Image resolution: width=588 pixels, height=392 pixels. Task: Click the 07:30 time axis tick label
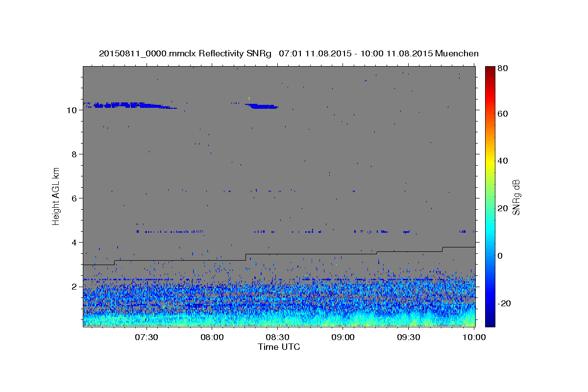[x=147, y=338]
